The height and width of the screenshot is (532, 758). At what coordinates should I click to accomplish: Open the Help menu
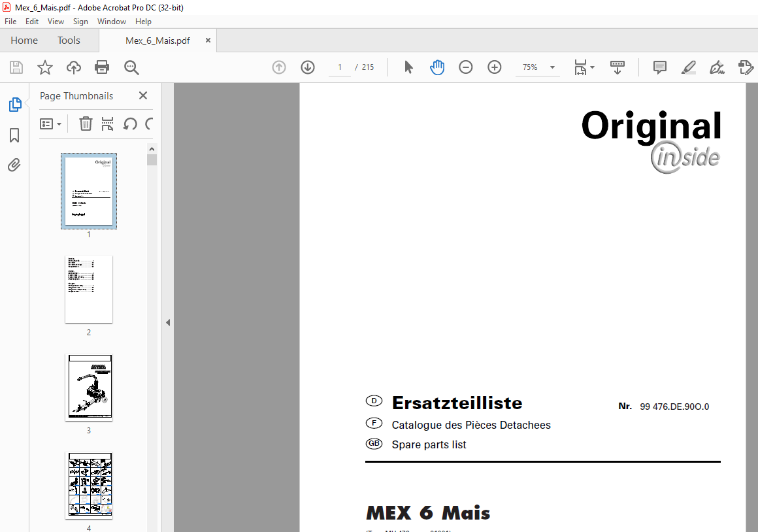tap(143, 22)
